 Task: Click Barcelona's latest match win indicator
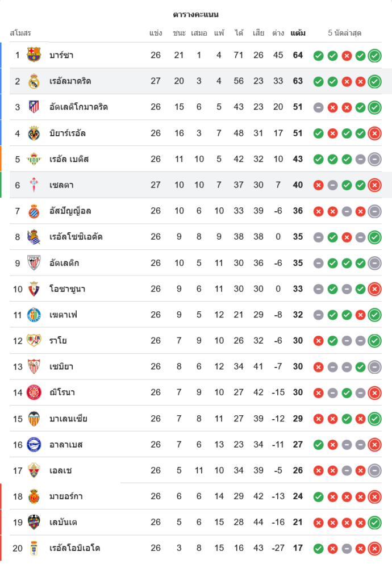pyautogui.click(x=374, y=55)
